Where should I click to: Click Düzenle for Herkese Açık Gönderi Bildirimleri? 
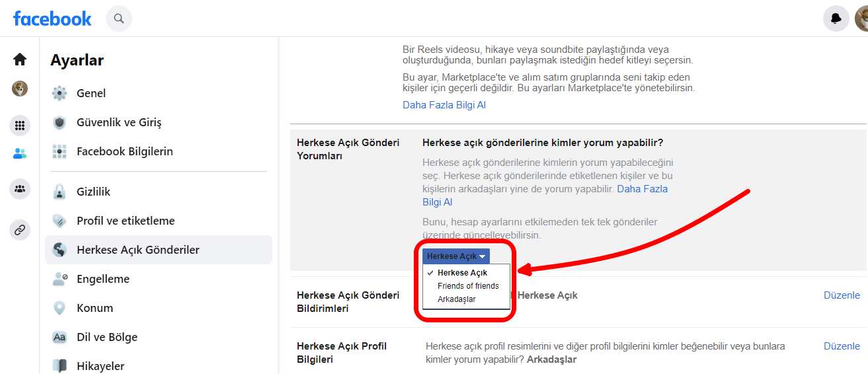pos(842,295)
